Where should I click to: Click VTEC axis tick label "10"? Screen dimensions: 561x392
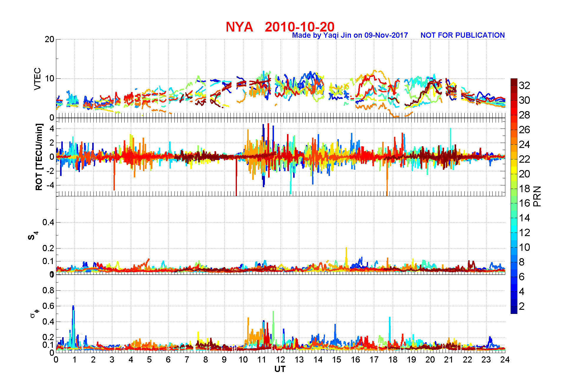pyautogui.click(x=49, y=78)
